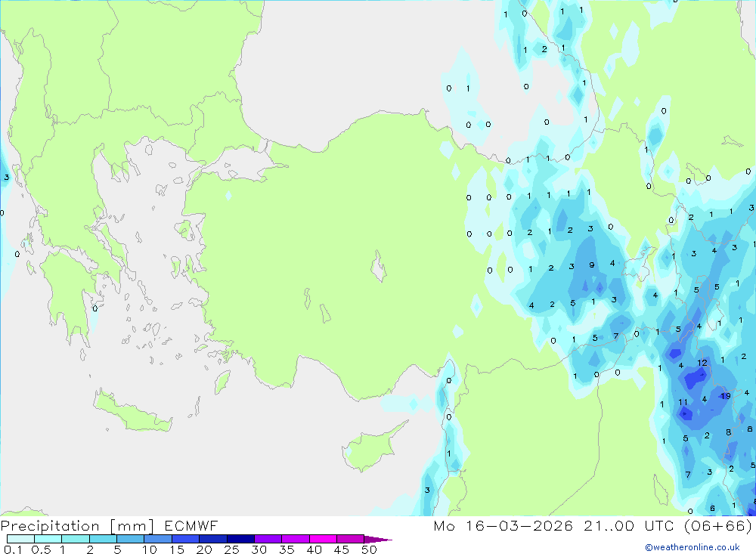This screenshot has height=554, width=756.
Task: Click the 30–35 mm purple legend swatch
Action: (268, 539)
